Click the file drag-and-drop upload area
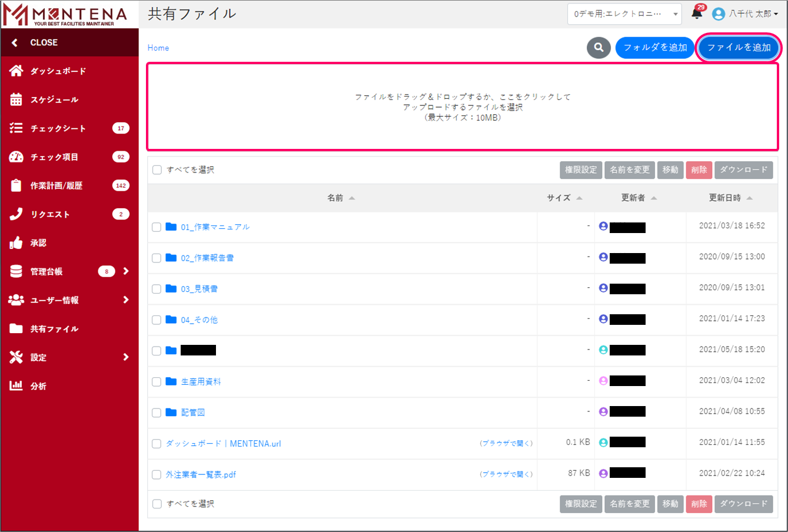This screenshot has height=532, width=788. point(463,107)
